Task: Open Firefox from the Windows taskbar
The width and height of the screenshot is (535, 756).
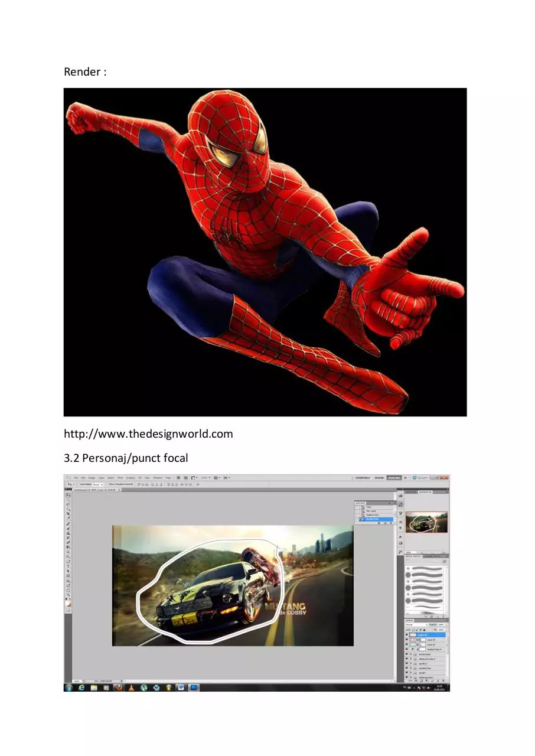Action: [x=119, y=687]
